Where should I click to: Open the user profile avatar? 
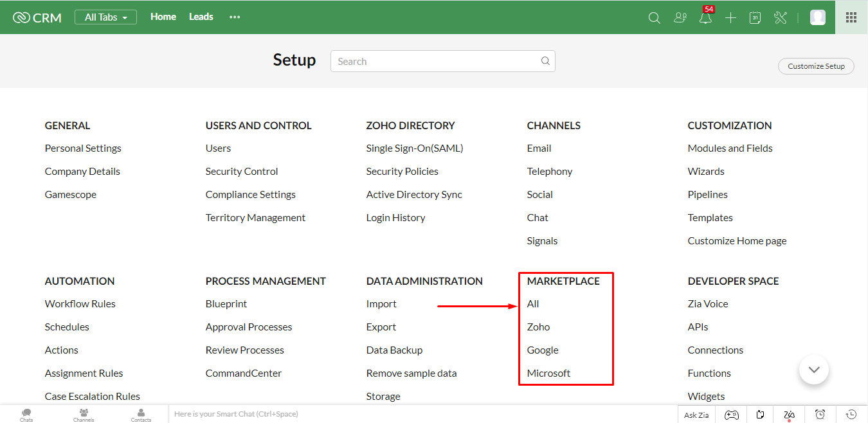click(x=818, y=17)
